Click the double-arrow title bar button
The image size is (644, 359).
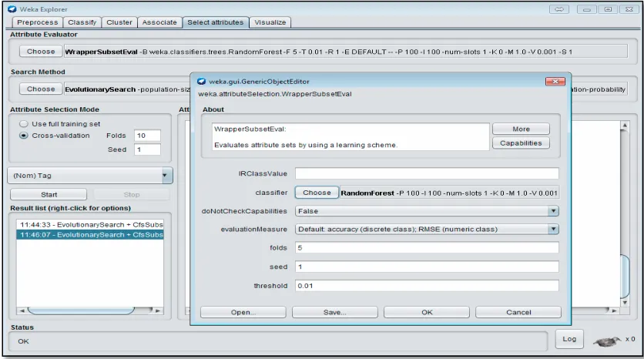coord(559,9)
